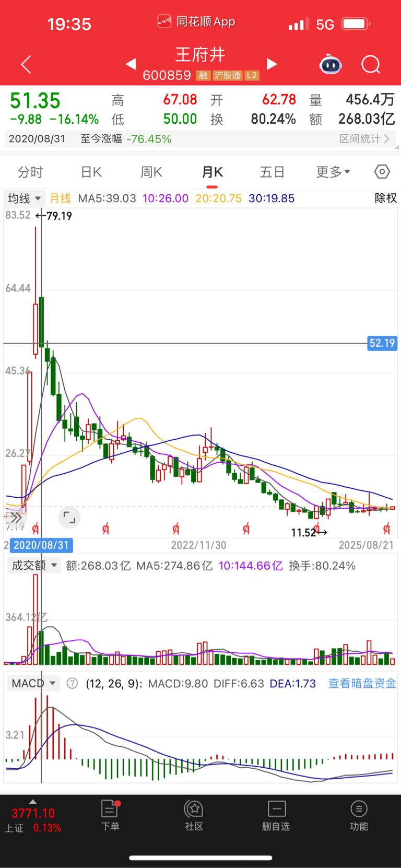Tap the 王府井 stock title

click(x=200, y=55)
